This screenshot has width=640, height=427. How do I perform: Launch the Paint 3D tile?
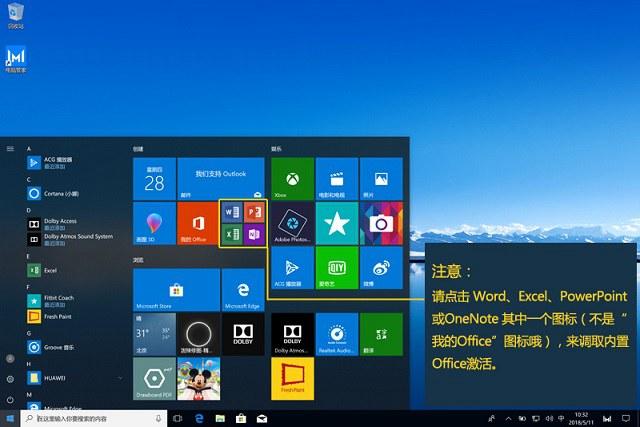(154, 223)
